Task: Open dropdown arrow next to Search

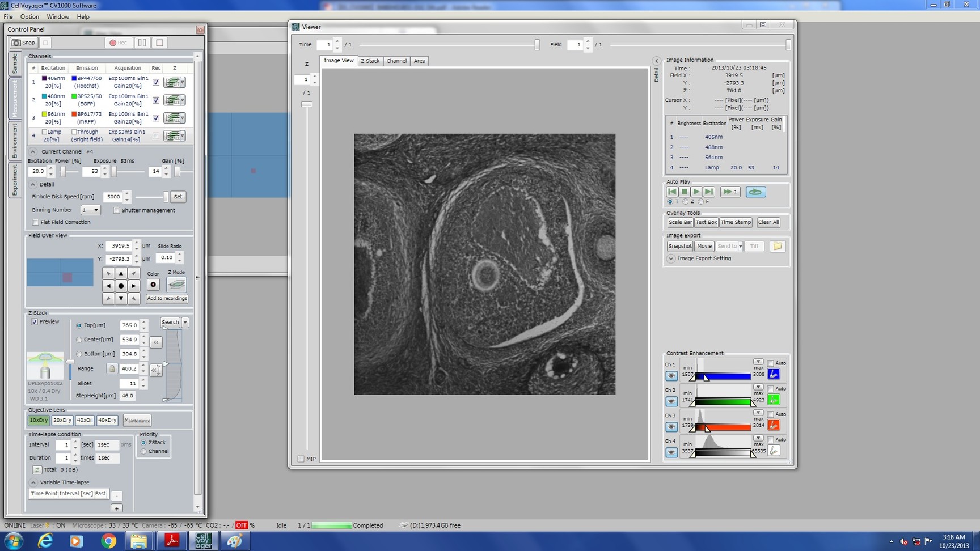Action: click(185, 322)
